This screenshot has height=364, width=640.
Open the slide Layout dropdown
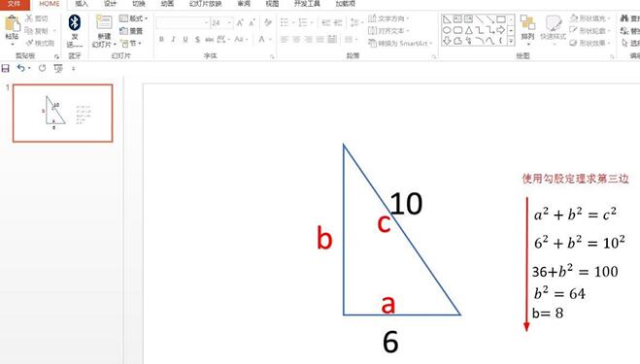(133, 18)
